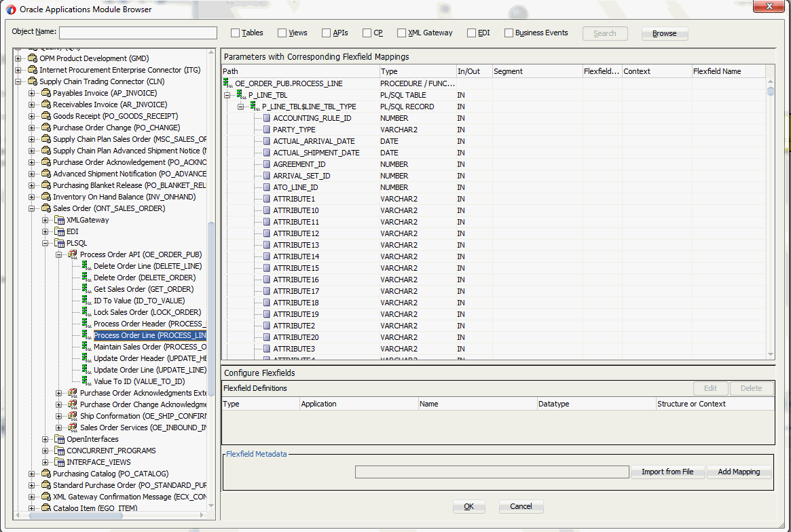This screenshot has width=791, height=532.
Task: Collapse the Process Order API node
Action: (59, 254)
